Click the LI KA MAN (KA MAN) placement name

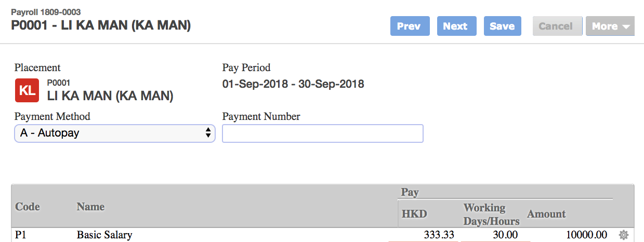[x=110, y=96]
